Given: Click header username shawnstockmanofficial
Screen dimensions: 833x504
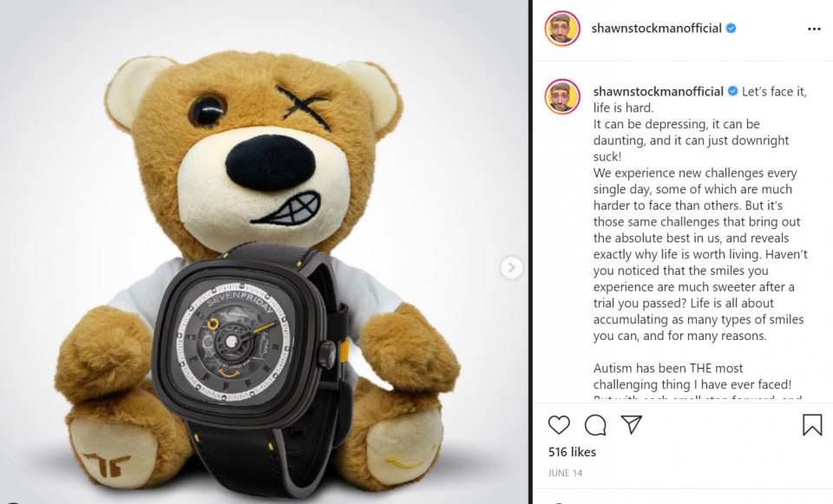Looking at the screenshot, I should tap(656, 29).
